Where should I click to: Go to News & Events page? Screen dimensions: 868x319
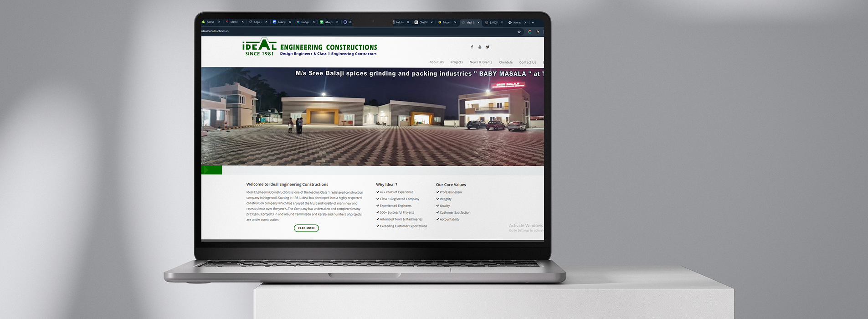(x=481, y=62)
